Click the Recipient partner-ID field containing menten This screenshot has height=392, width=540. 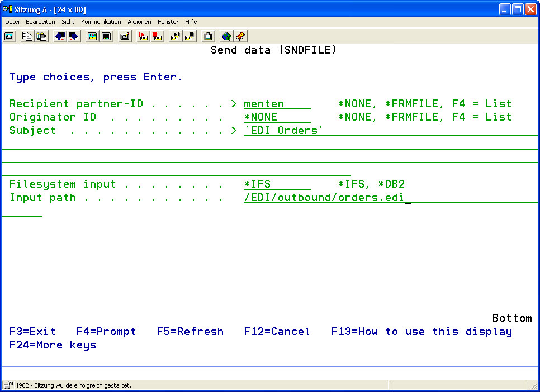click(x=277, y=104)
